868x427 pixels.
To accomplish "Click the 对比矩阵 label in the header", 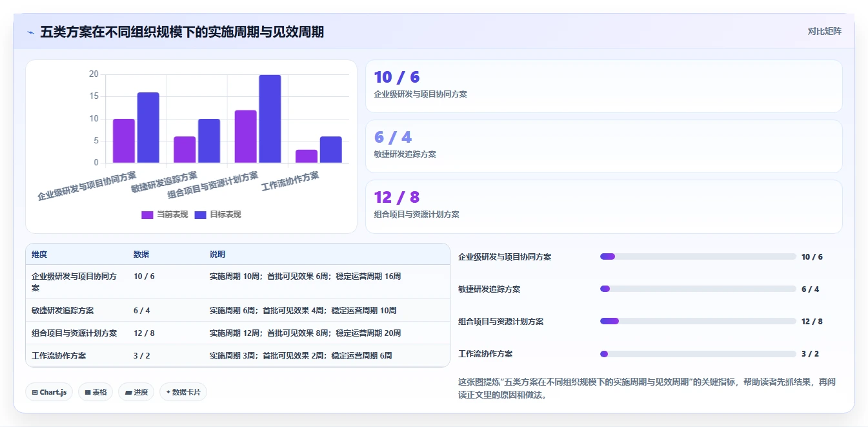I will coord(825,31).
